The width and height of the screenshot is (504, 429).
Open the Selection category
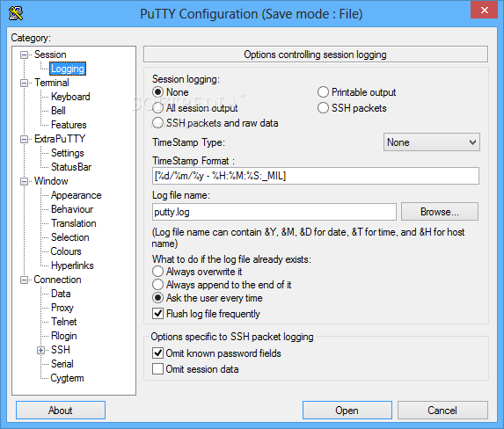click(70, 237)
